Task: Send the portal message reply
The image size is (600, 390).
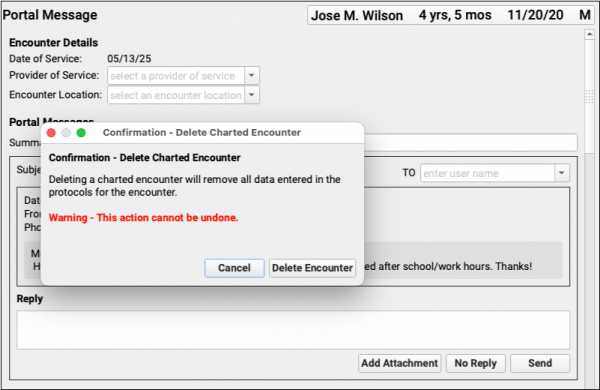Action: [x=540, y=363]
